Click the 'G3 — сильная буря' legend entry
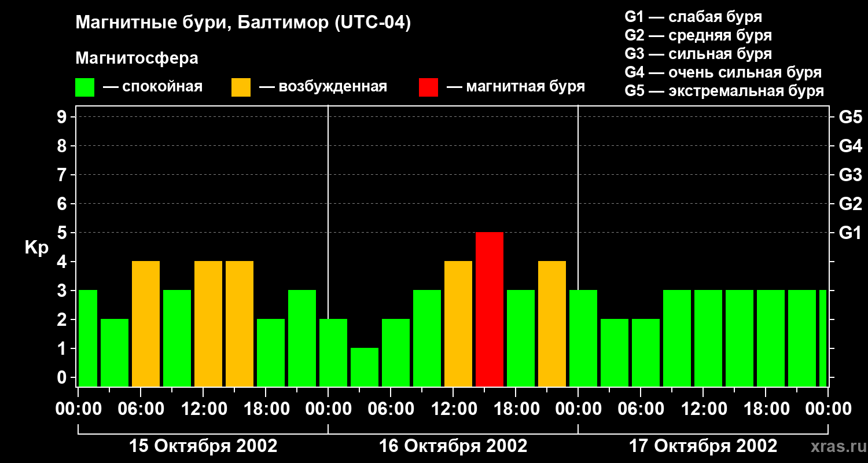The height and width of the screenshot is (463, 868). coord(698,54)
